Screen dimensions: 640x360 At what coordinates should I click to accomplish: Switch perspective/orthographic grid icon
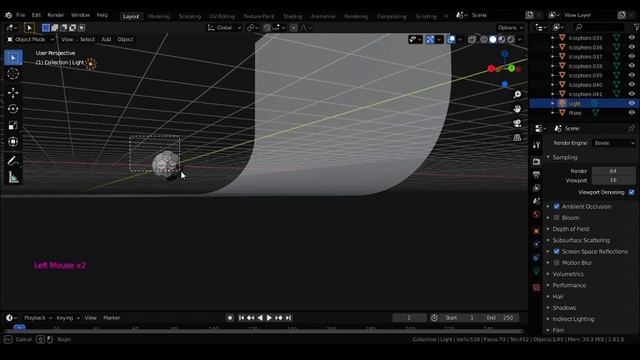517,138
